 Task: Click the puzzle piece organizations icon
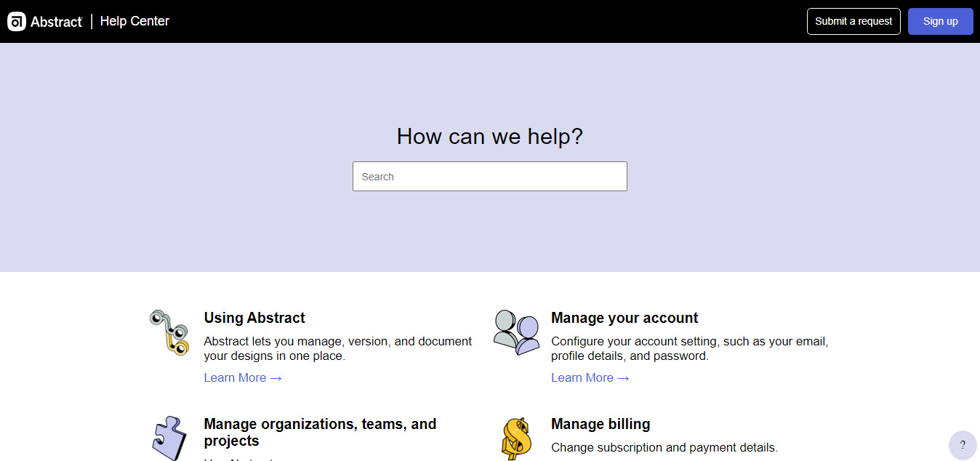point(169,438)
